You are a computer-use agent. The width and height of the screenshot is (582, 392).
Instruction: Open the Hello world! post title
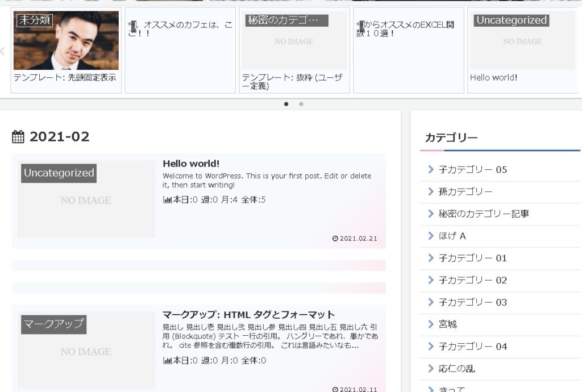click(191, 164)
